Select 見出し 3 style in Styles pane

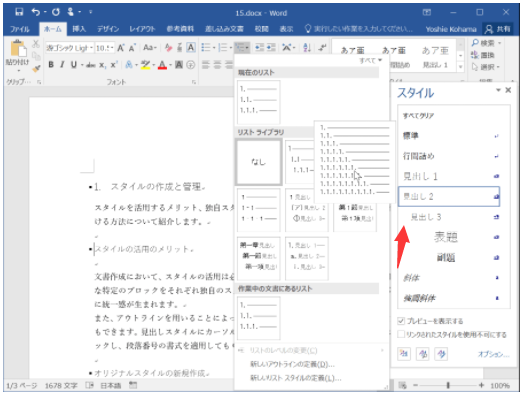pos(449,217)
